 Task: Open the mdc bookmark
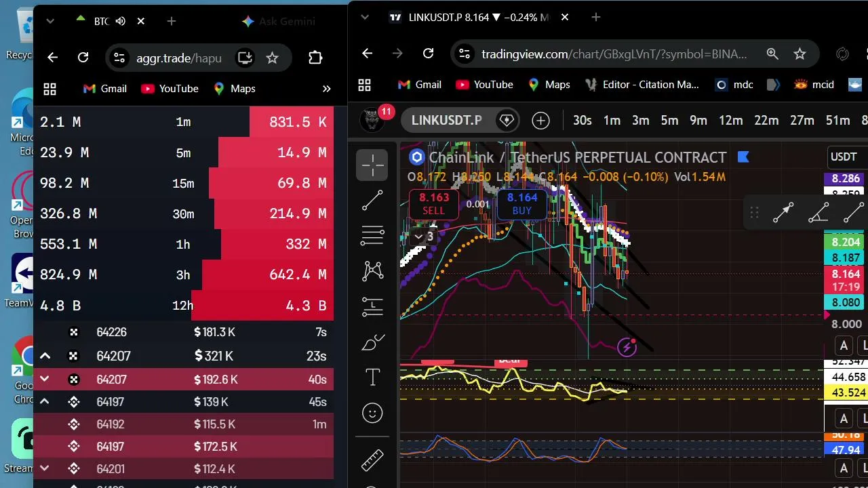pos(734,85)
